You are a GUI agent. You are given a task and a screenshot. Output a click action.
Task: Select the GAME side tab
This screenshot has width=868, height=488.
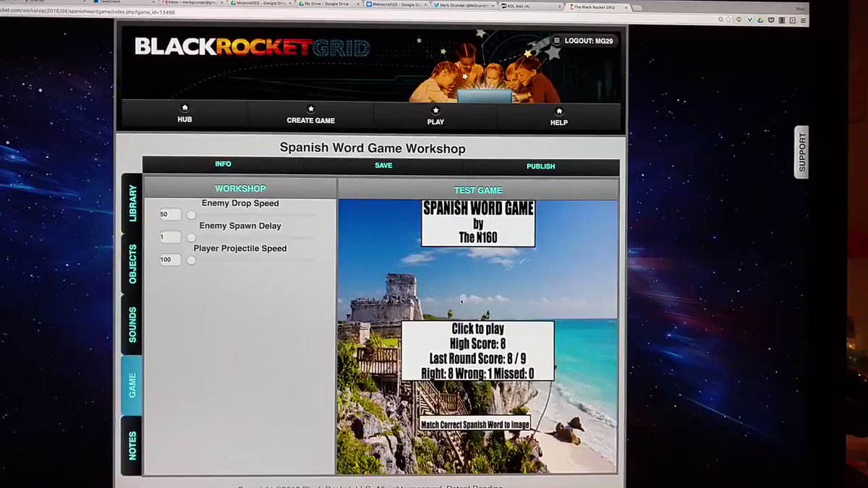(x=132, y=385)
